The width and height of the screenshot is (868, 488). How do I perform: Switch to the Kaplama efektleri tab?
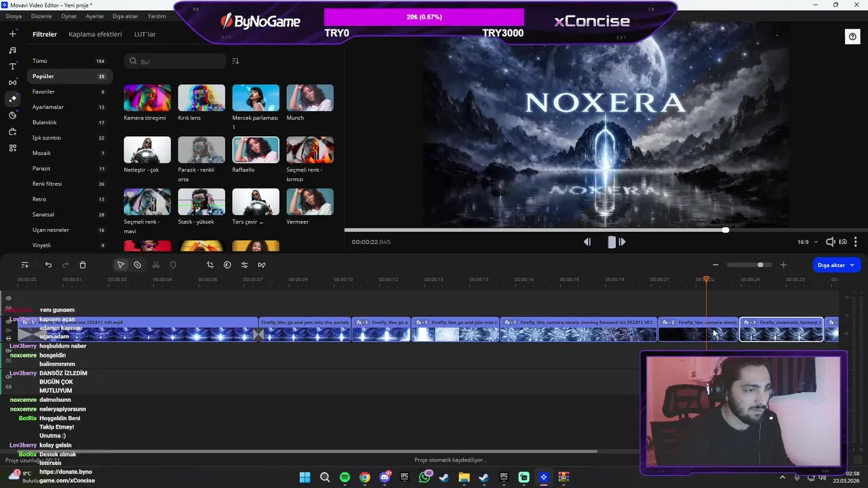95,34
